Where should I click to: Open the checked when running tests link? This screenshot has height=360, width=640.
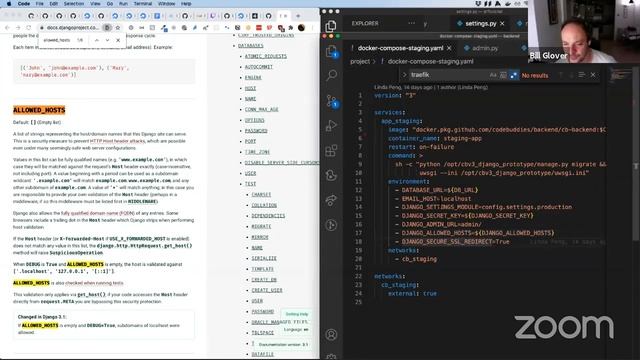pyautogui.click(x=94, y=283)
